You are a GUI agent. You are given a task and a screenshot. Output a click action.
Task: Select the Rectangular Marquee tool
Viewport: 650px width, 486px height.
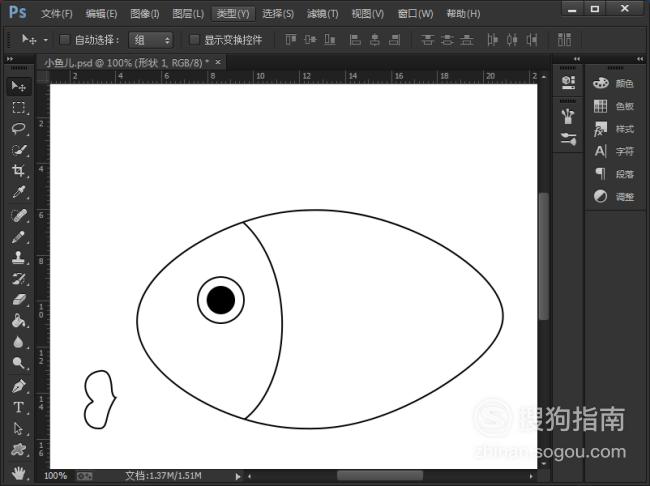(x=18, y=107)
